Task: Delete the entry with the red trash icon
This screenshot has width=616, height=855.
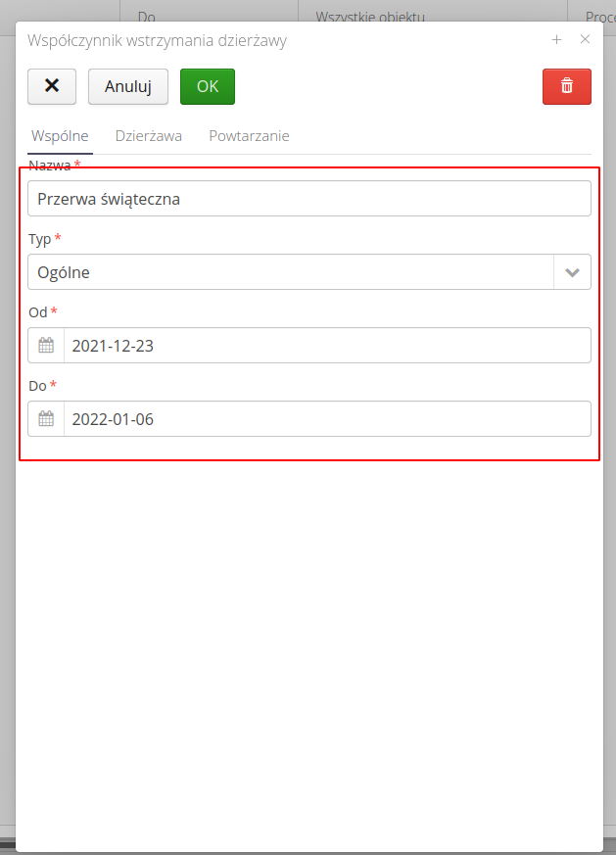Action: coord(566,86)
